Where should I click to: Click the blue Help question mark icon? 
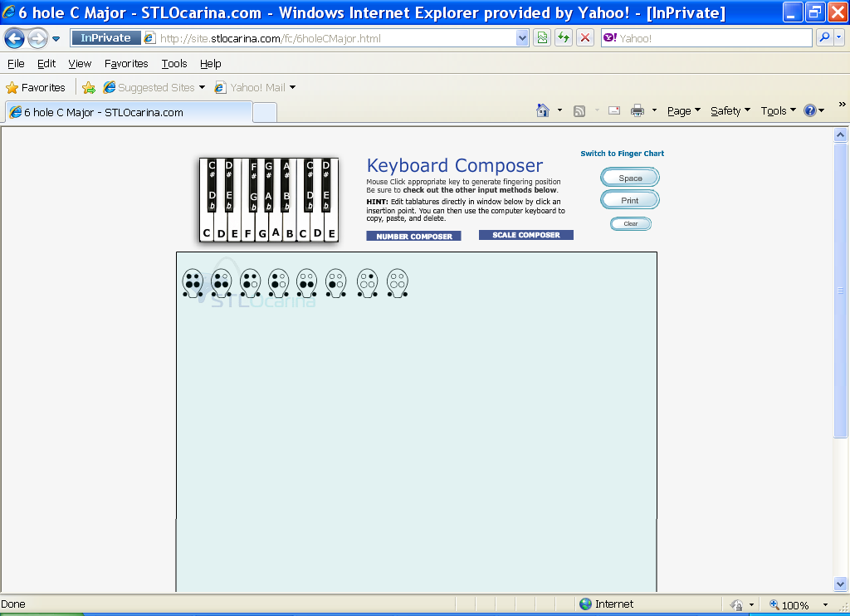[810, 110]
